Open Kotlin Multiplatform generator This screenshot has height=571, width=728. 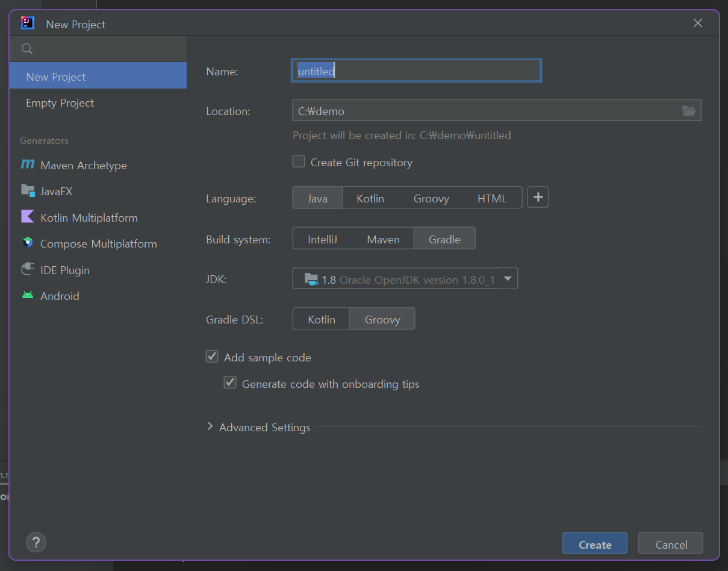98,217
